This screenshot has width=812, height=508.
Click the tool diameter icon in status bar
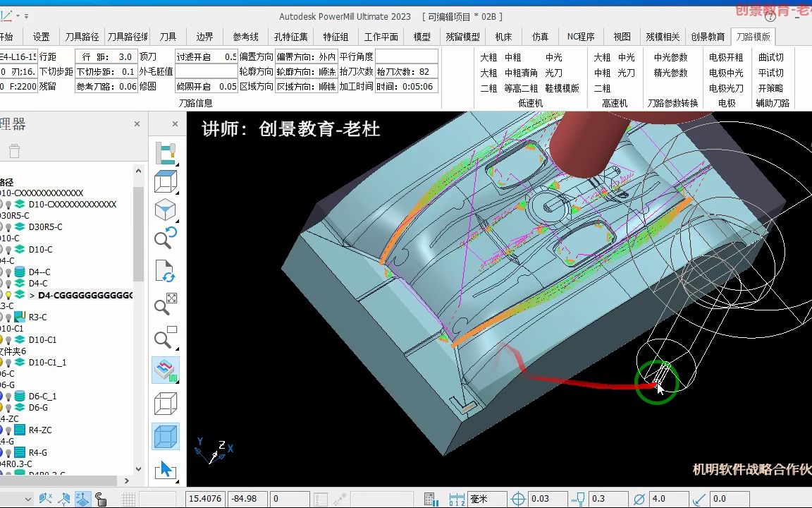coord(639,499)
